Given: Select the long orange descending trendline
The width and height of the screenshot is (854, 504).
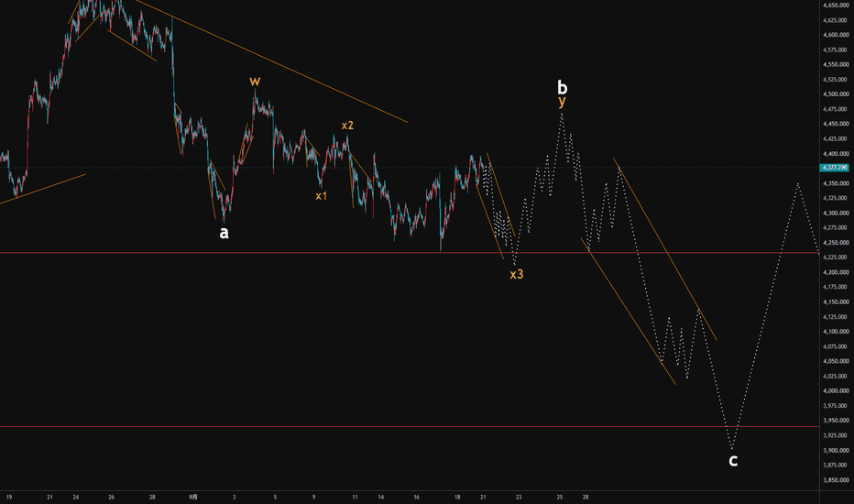Looking at the screenshot, I should click(271, 61).
